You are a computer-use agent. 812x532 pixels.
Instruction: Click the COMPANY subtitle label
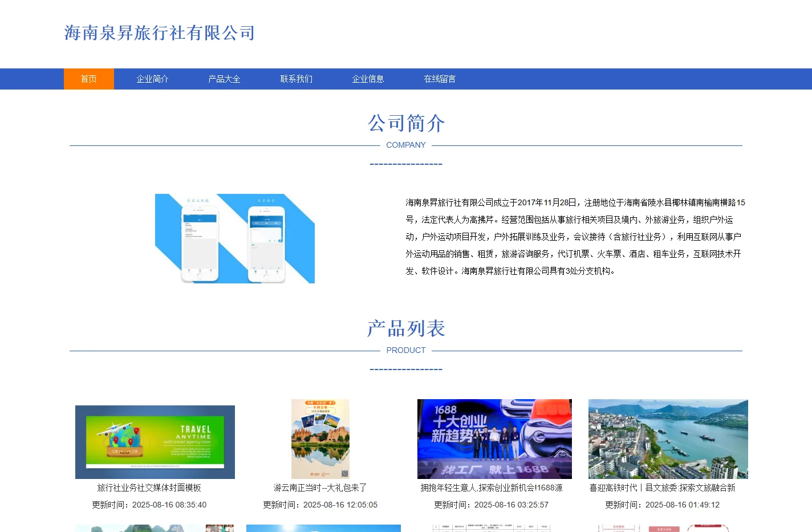[406, 145]
